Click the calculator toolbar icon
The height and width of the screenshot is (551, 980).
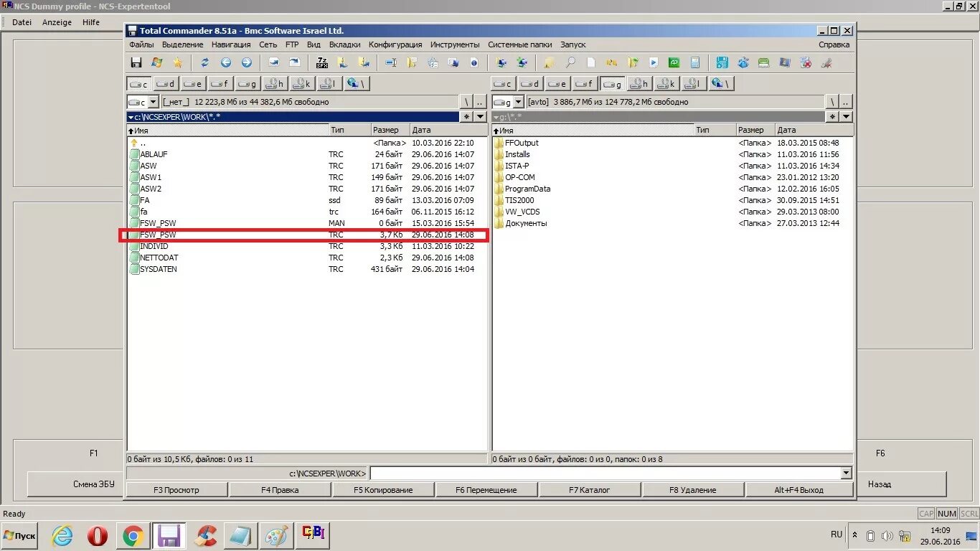694,63
